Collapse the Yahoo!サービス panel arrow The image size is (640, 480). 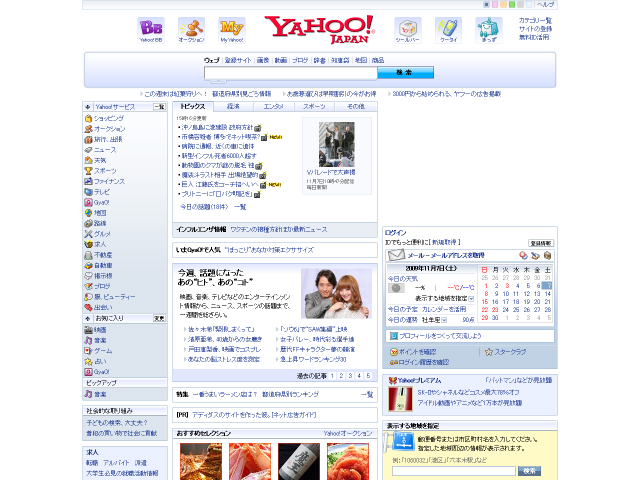(87, 107)
